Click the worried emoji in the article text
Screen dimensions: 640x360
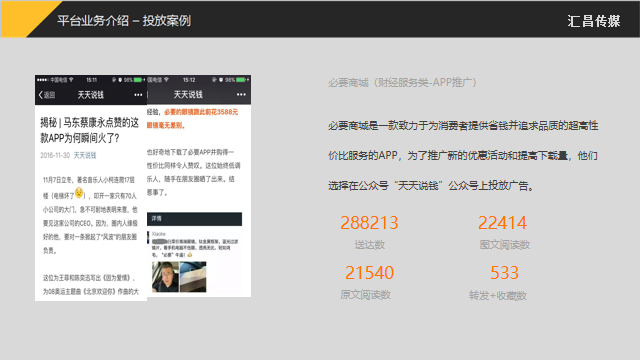tap(79, 192)
